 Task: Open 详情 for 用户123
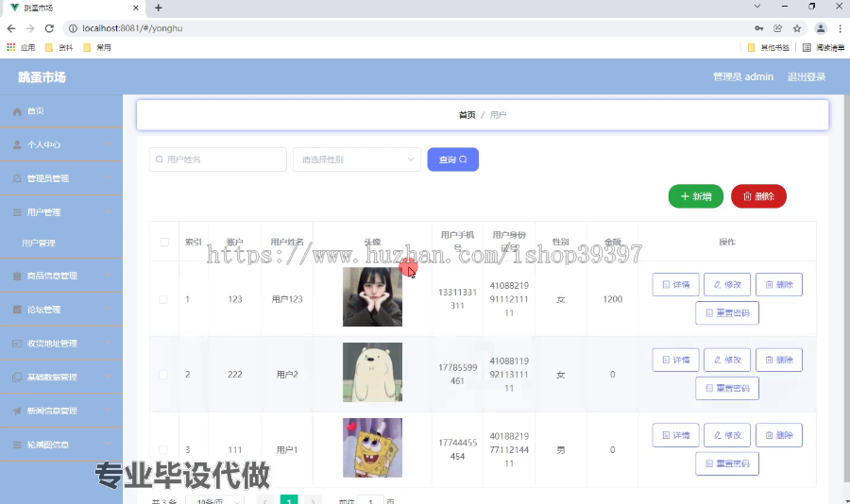click(x=675, y=284)
